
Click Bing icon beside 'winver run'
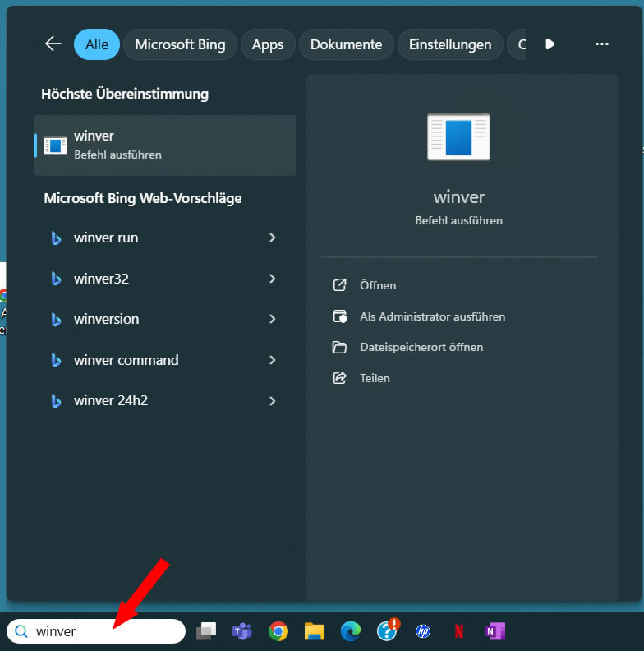pyautogui.click(x=56, y=238)
